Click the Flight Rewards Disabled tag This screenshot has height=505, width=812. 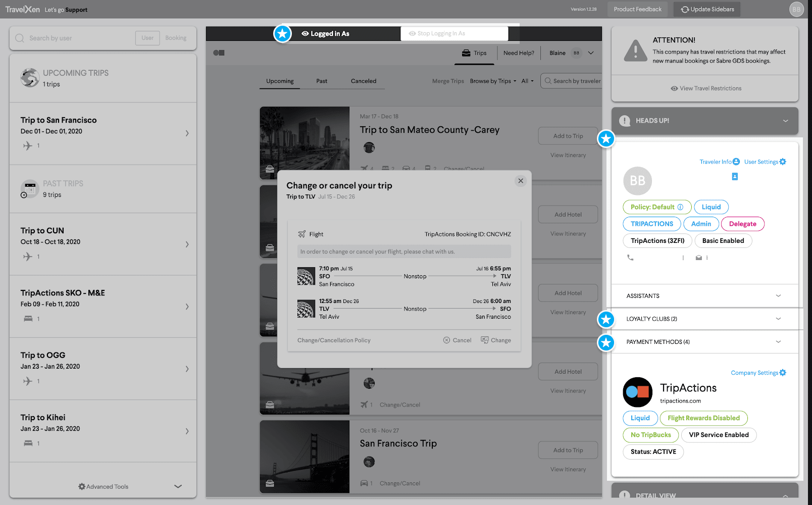pyautogui.click(x=703, y=418)
